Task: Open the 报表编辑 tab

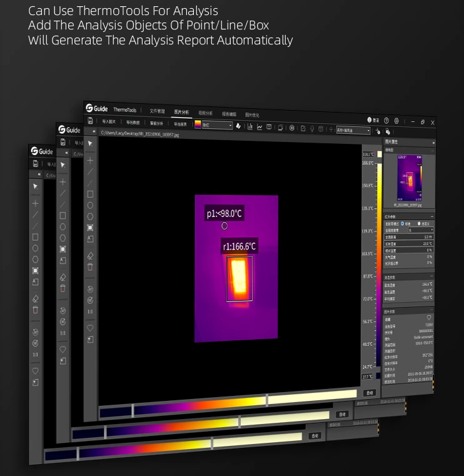Action: [x=229, y=114]
